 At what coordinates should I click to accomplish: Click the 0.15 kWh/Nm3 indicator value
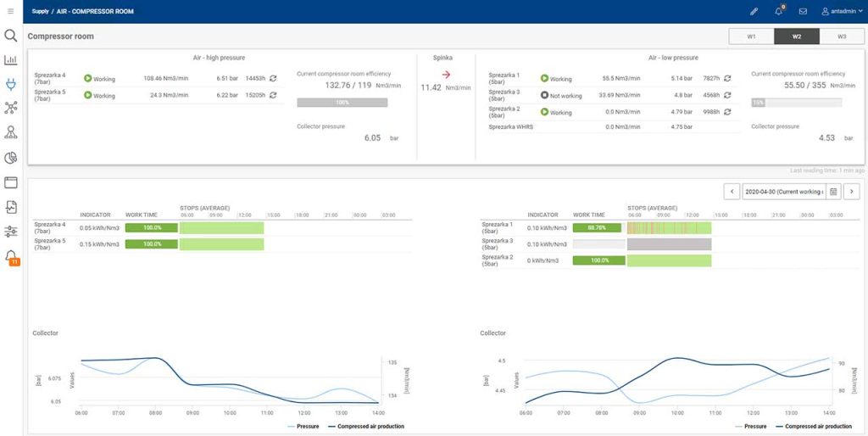99,244
